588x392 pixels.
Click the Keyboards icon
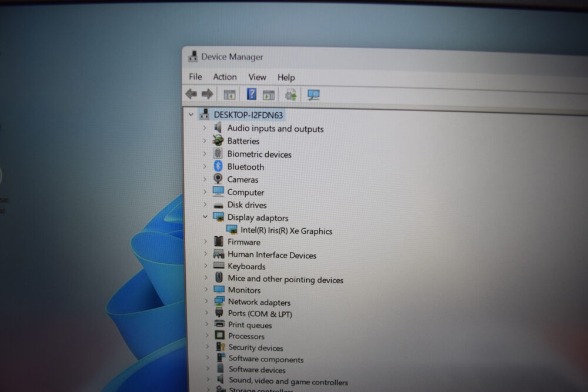pos(219,266)
